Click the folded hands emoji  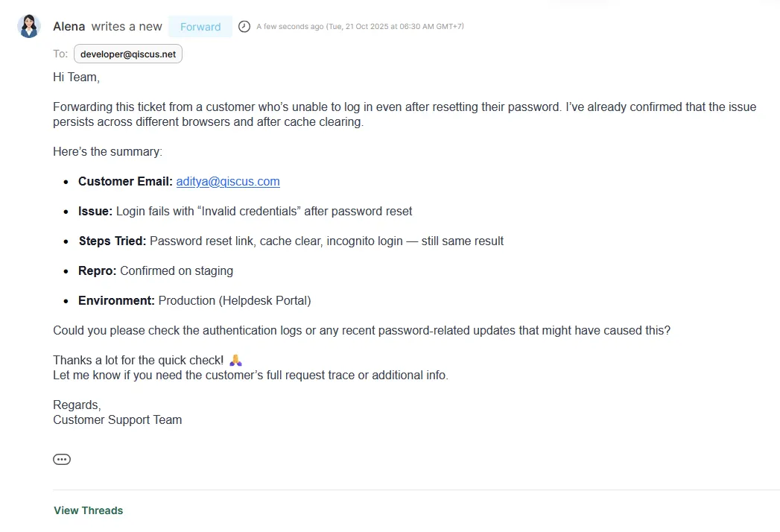[x=235, y=360]
